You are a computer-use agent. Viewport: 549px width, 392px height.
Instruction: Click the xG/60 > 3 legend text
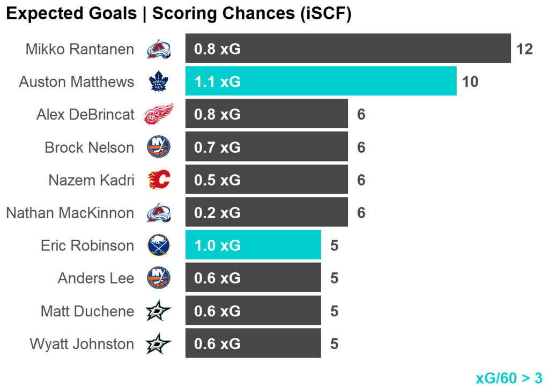[x=508, y=378]
